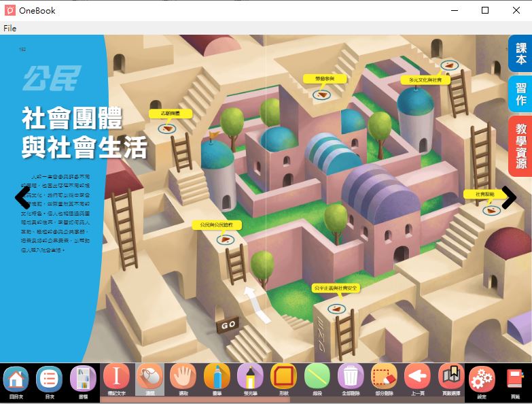Open the File menu
The width and height of the screenshot is (532, 404).
pos(10,29)
